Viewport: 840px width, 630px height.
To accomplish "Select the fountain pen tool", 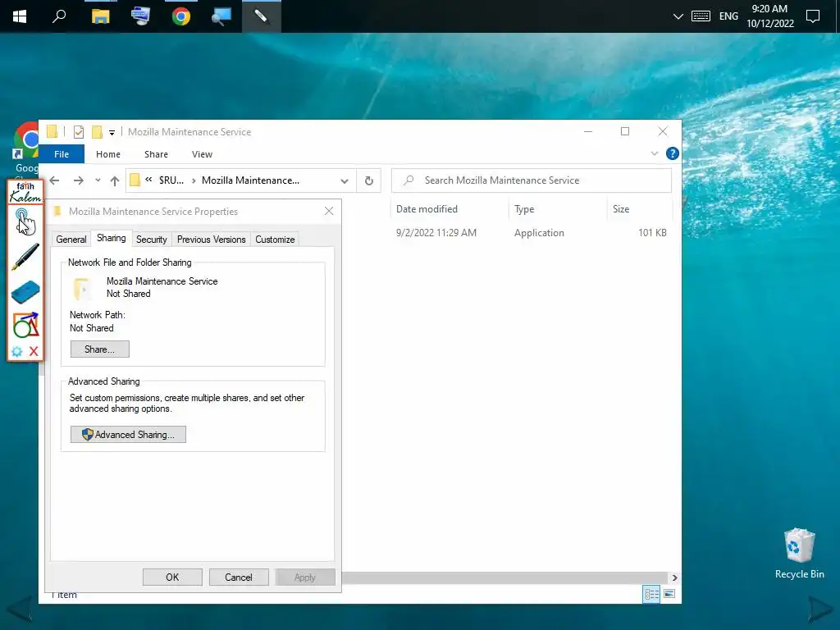I will coord(25,256).
